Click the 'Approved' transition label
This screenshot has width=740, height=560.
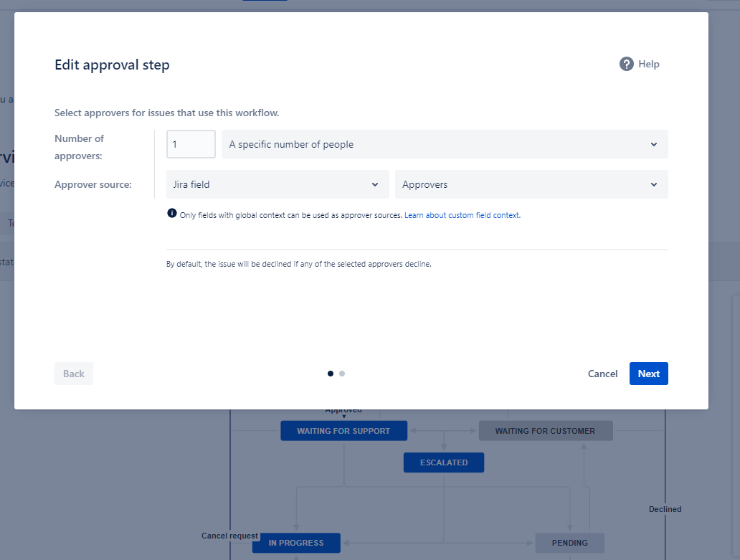point(343,409)
